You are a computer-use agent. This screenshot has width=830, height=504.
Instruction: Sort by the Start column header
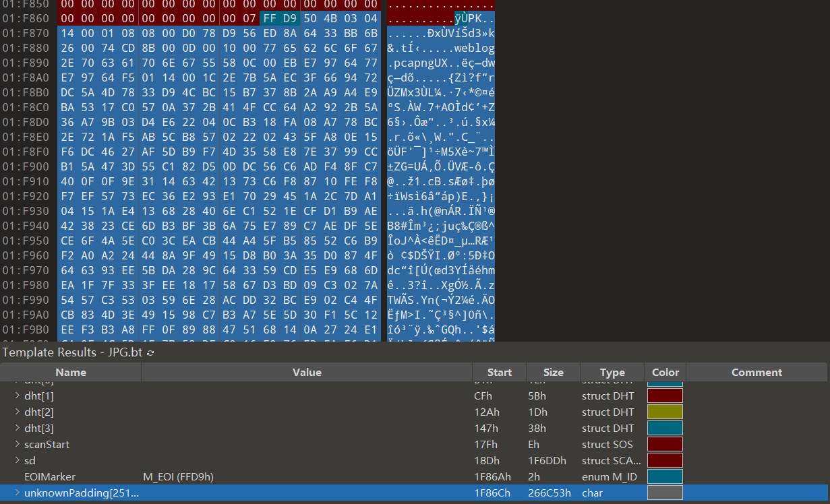tap(498, 373)
